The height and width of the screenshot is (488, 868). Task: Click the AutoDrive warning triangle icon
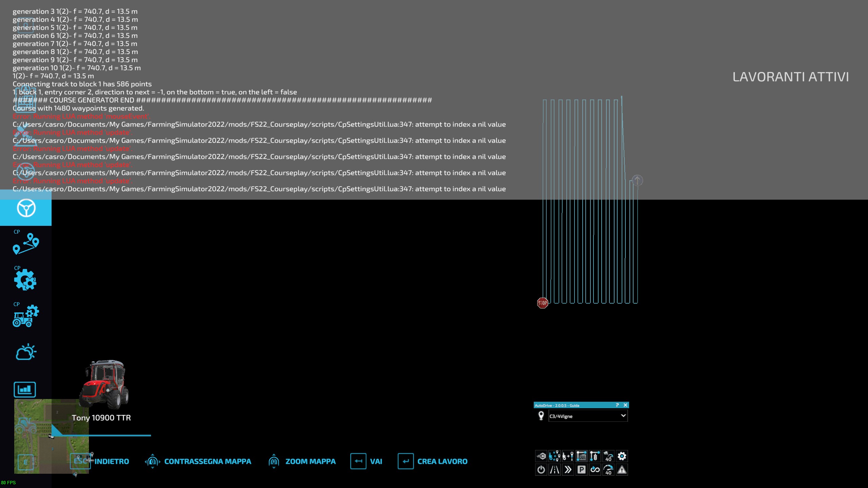point(622,470)
